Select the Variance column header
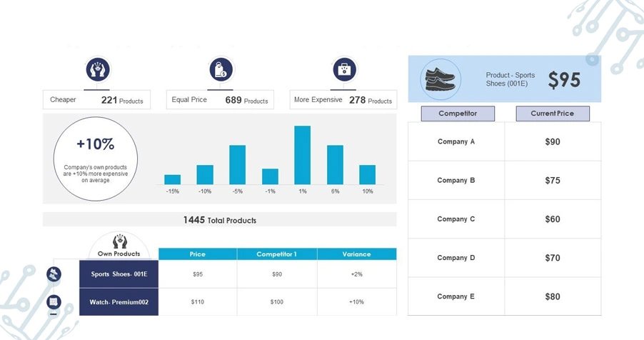 [357, 254]
